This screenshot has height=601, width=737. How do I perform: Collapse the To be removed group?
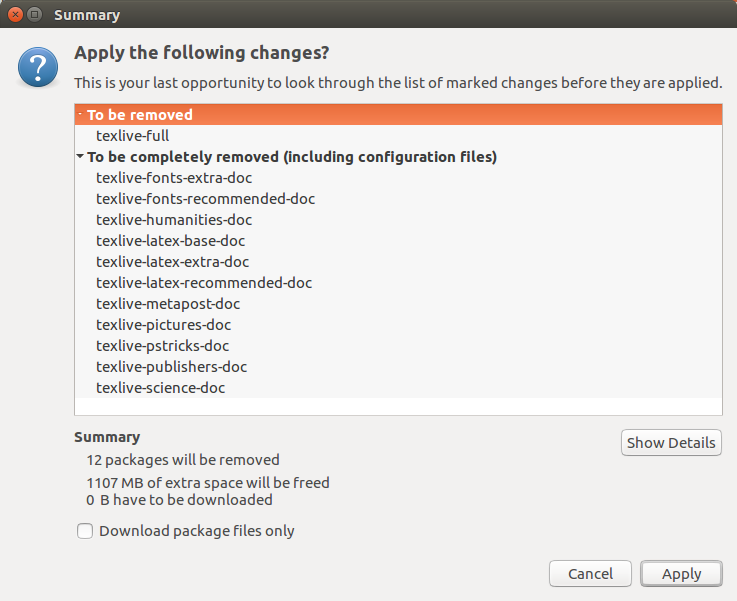point(80,115)
